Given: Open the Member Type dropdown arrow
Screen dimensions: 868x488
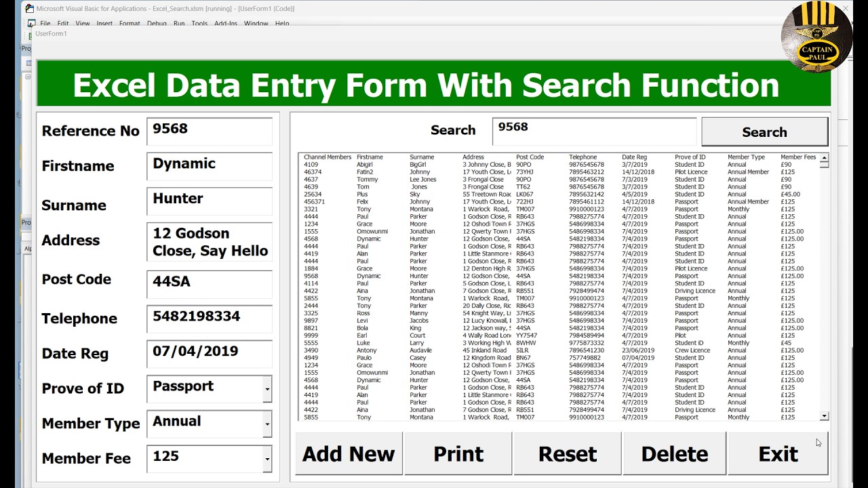Looking at the screenshot, I should 267,424.
